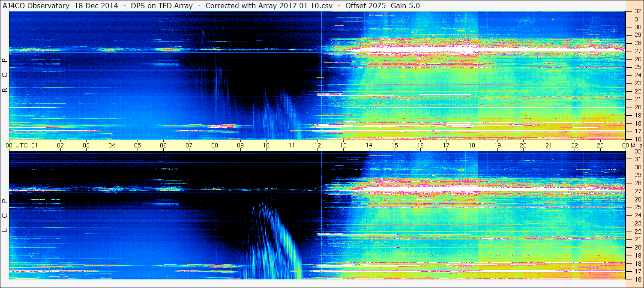The height and width of the screenshot is (288, 644).
Task: Click the 21 MHz tick in LCP panel
Action: (638, 240)
